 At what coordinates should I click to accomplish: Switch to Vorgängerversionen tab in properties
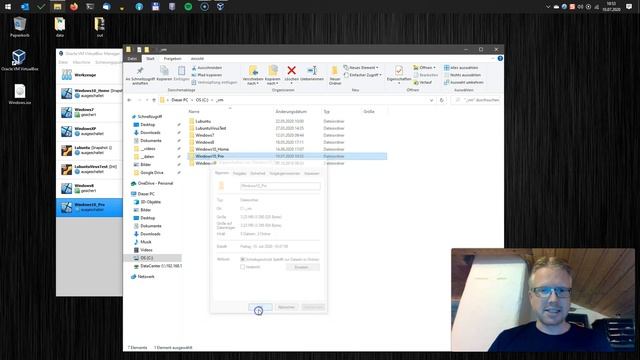tap(284, 173)
